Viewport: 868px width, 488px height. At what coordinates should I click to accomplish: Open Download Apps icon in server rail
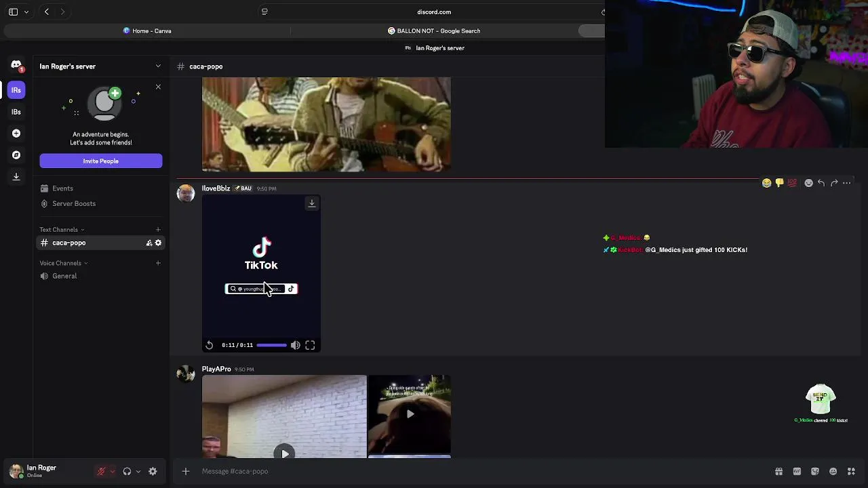pyautogui.click(x=16, y=177)
